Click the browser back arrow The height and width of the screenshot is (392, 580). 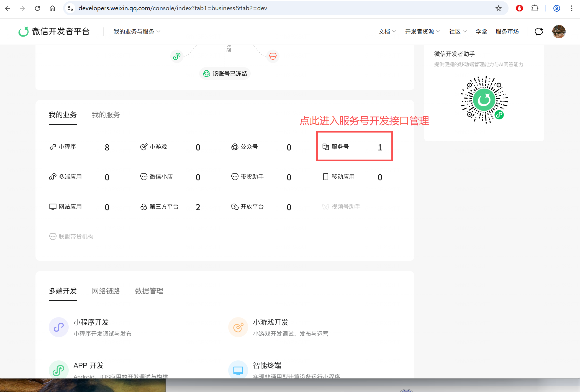point(8,8)
